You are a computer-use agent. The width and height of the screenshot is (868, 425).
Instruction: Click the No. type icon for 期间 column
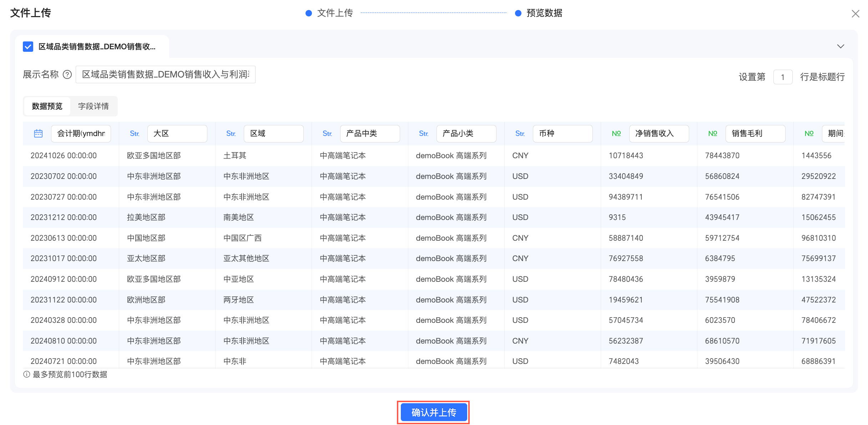coord(809,134)
